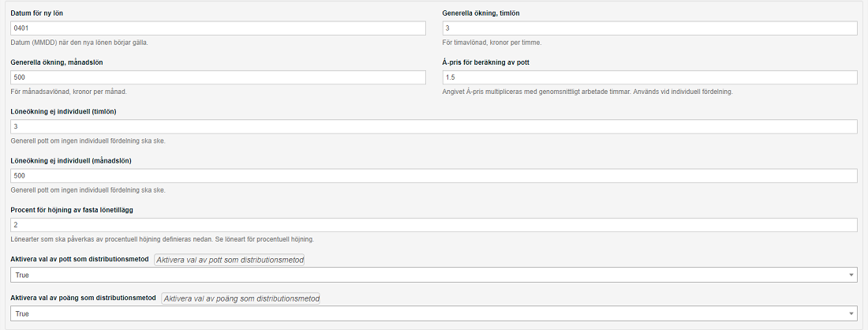Image resolution: width=868 pixels, height=330 pixels.
Task: Click the Löneökning ej individuell (månadslön) input field
Action: 434,176
